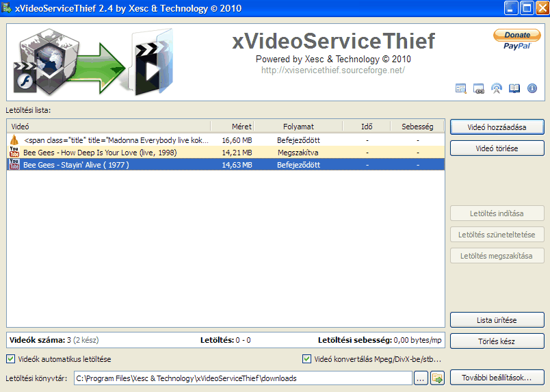Minimize the xVideoServiceThief window

[510, 8]
